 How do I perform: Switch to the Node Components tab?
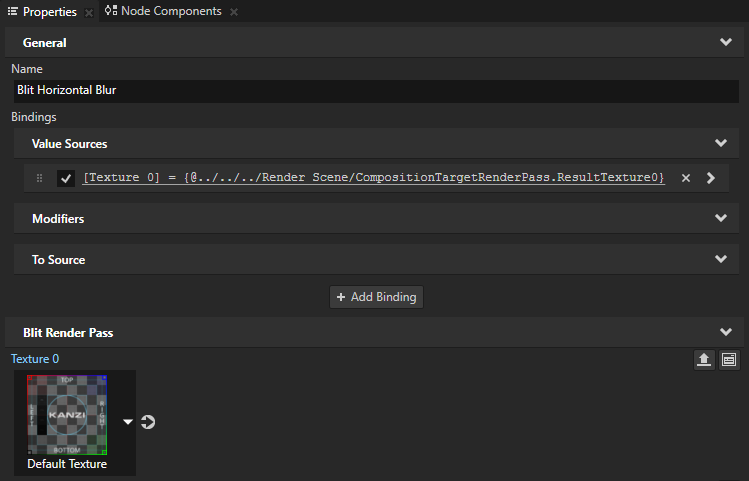pyautogui.click(x=170, y=11)
